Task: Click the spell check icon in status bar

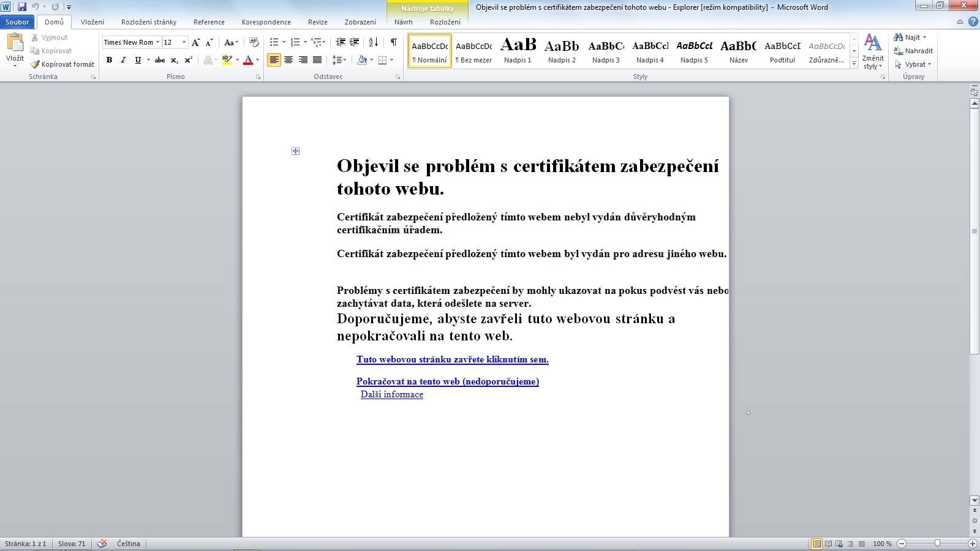Action: click(x=102, y=544)
